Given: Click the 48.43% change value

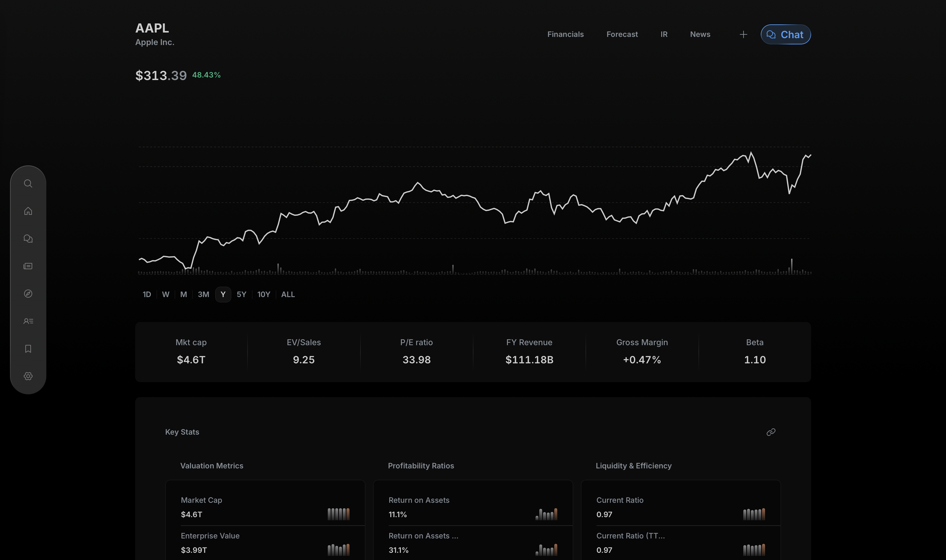Looking at the screenshot, I should tap(206, 75).
